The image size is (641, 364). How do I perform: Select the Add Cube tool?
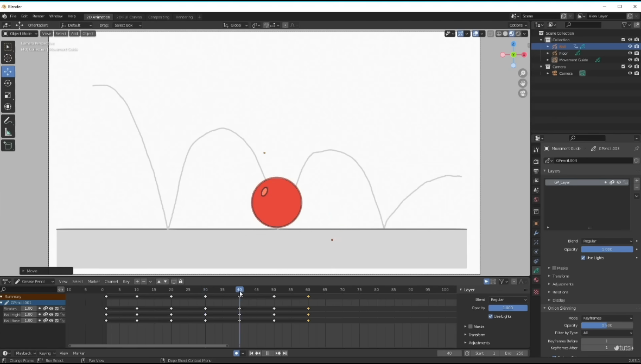point(8,146)
